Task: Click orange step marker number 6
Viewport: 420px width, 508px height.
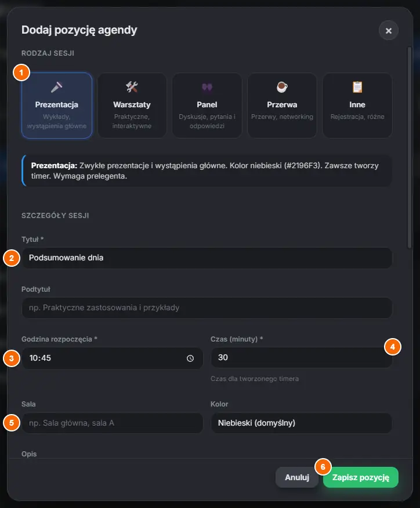Action: [x=323, y=467]
